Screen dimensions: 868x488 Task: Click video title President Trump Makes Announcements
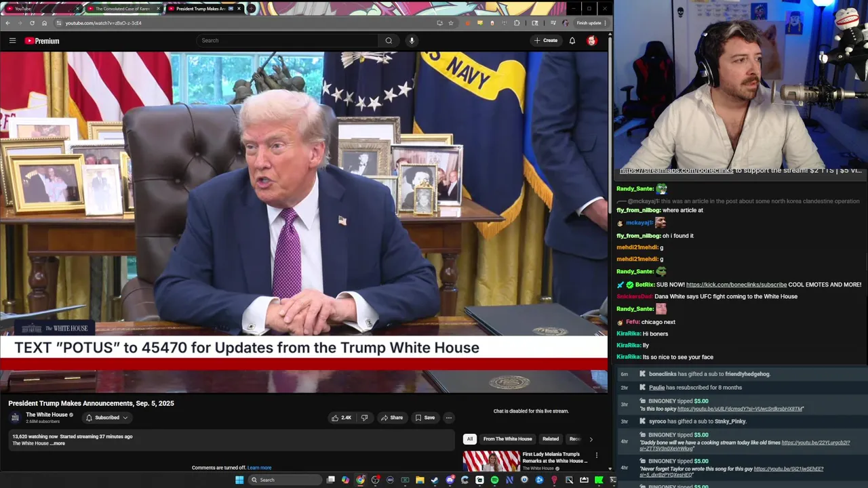91,403
